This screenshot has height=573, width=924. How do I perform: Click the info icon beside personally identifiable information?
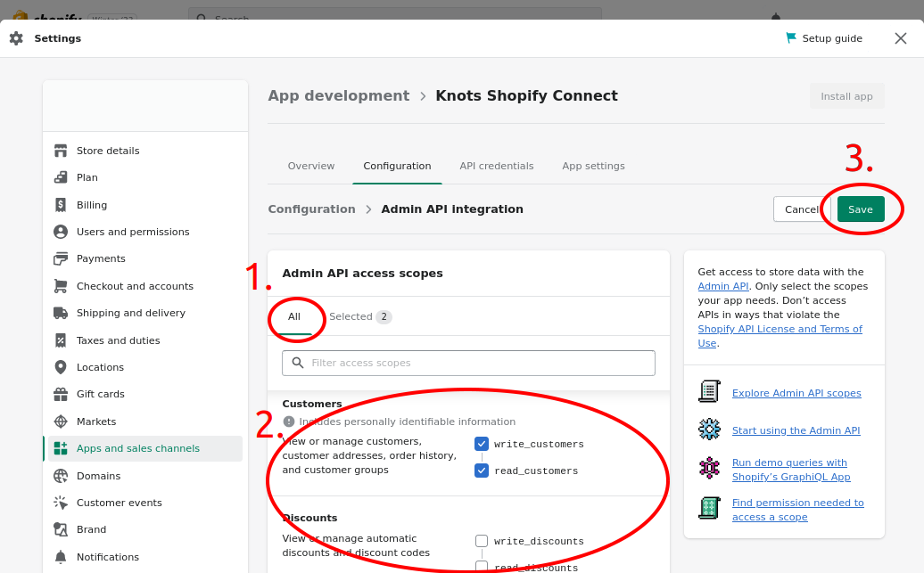tap(289, 422)
